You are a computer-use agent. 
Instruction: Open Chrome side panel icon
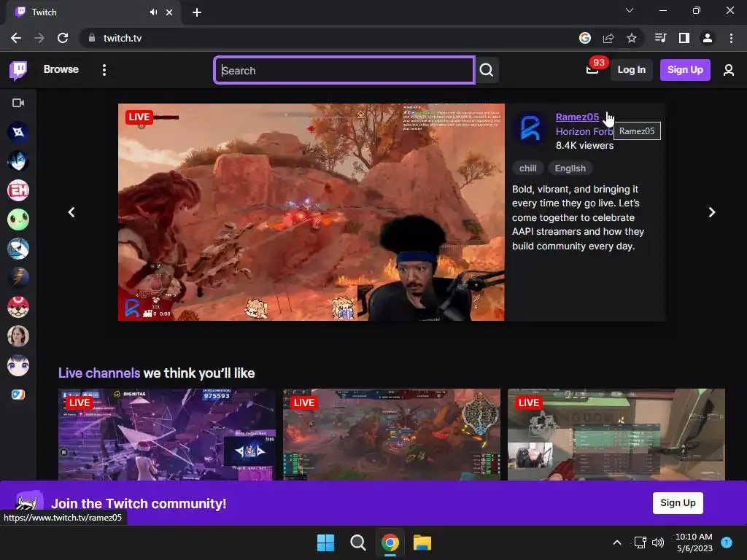pyautogui.click(x=684, y=38)
